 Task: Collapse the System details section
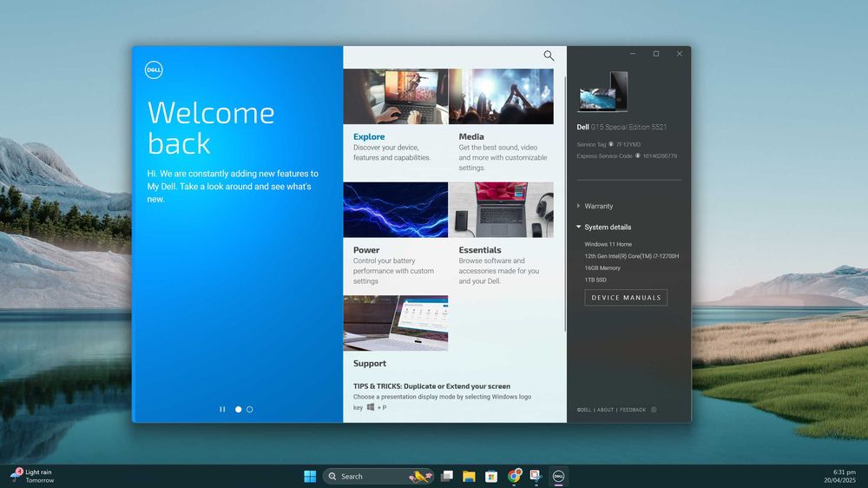pyautogui.click(x=603, y=228)
